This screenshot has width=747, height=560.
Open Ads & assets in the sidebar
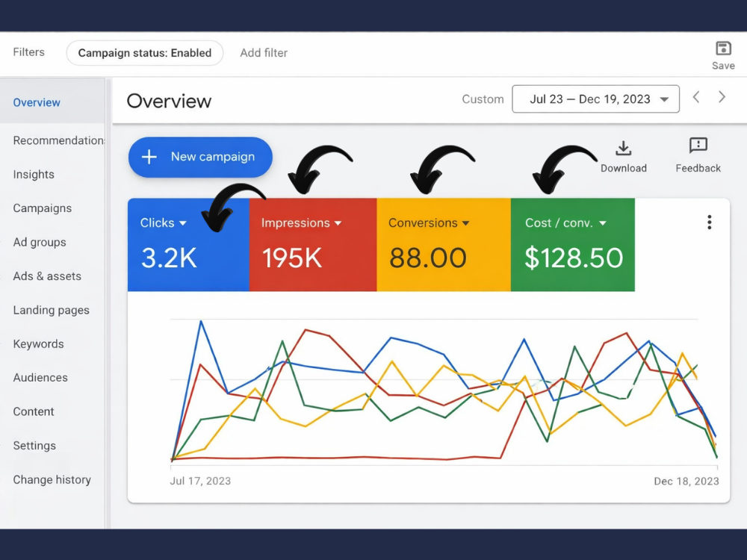point(47,276)
